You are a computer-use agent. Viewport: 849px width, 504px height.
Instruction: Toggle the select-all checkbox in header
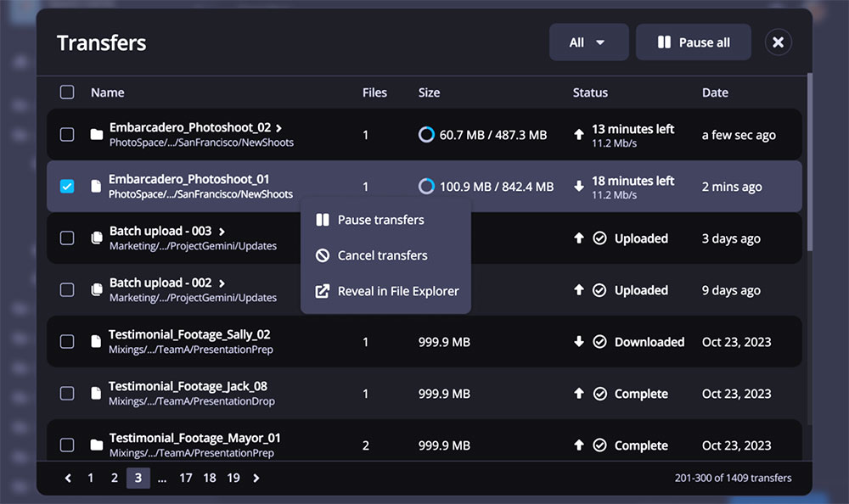(x=67, y=92)
